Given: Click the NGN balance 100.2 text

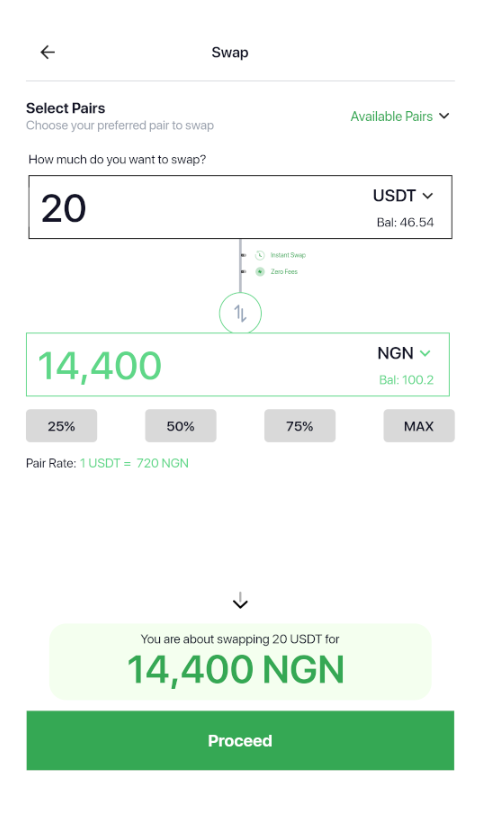Looking at the screenshot, I should coord(406,380).
